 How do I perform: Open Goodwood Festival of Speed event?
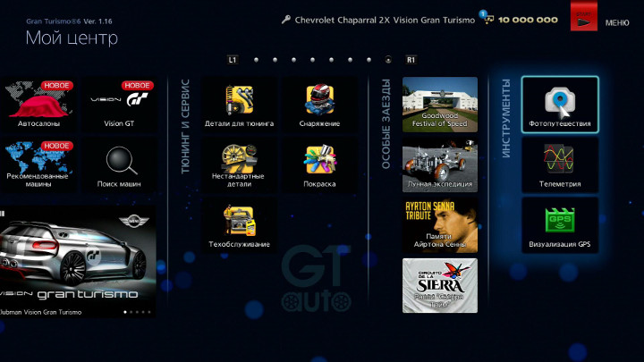coord(439,104)
